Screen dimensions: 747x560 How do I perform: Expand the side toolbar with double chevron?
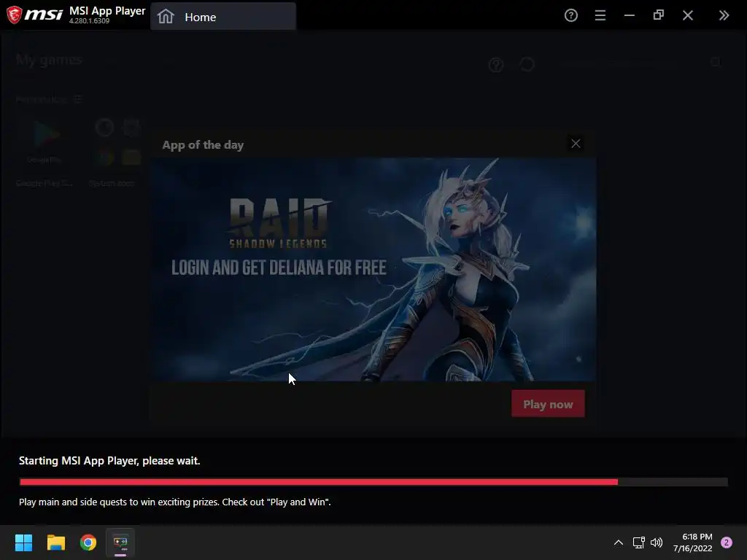(x=724, y=15)
